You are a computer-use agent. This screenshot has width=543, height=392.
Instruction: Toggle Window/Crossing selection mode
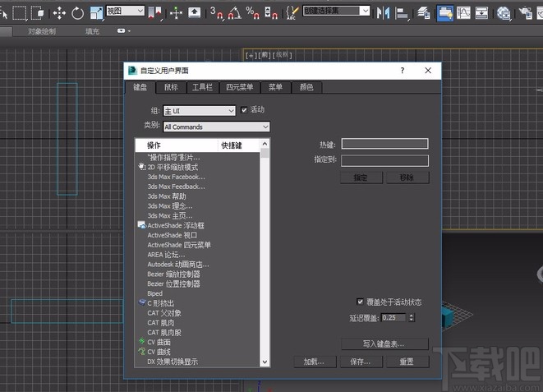click(x=38, y=13)
